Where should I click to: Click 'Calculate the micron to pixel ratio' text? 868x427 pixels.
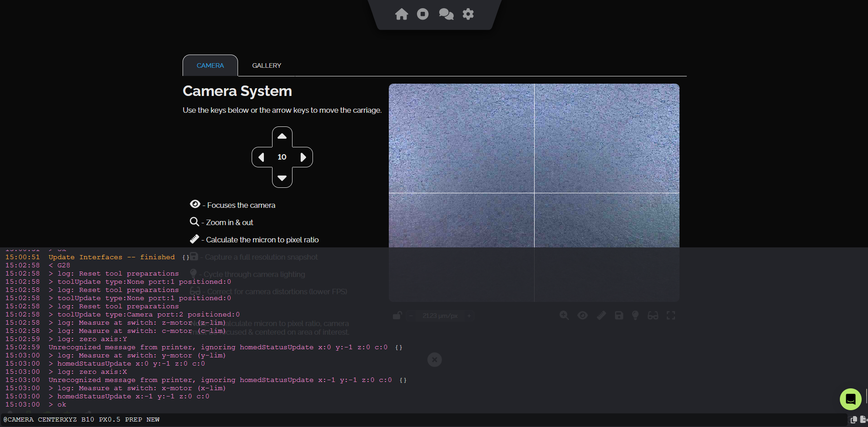pyautogui.click(x=263, y=240)
